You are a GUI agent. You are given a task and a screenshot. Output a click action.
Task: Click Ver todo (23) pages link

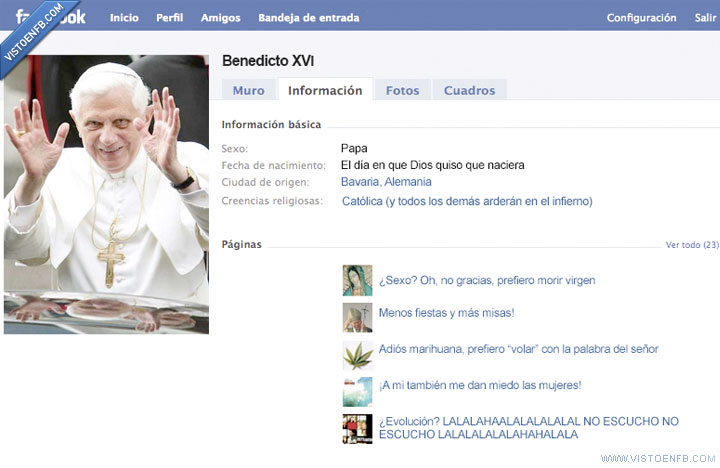point(692,245)
